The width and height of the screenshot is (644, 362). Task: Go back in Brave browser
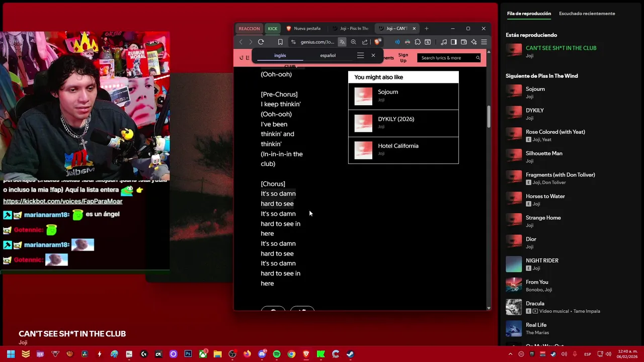point(241,42)
